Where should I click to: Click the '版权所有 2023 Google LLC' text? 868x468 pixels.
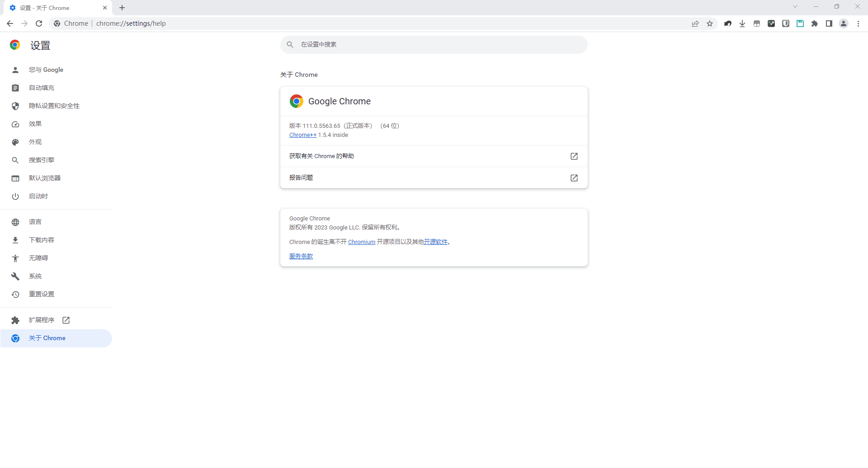325,228
